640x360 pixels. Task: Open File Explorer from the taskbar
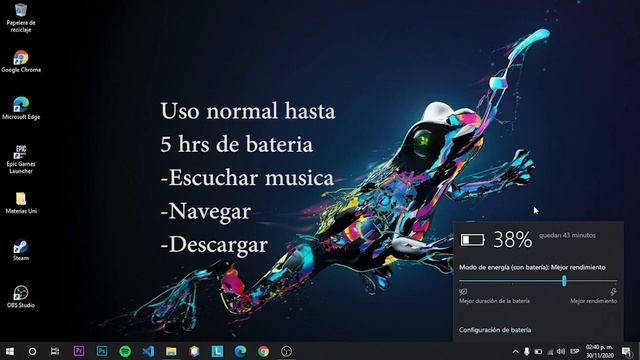point(171,351)
